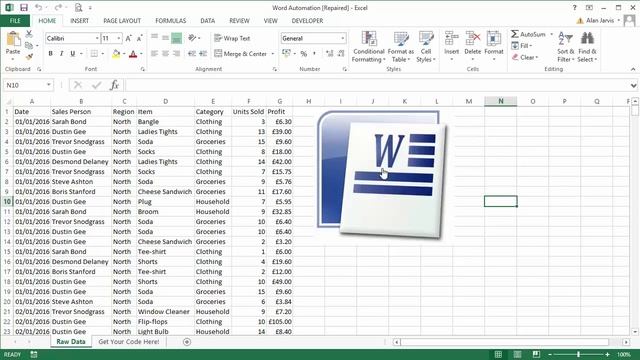The width and height of the screenshot is (640, 360).
Task: Select column N header
Action: pyautogui.click(x=500, y=101)
